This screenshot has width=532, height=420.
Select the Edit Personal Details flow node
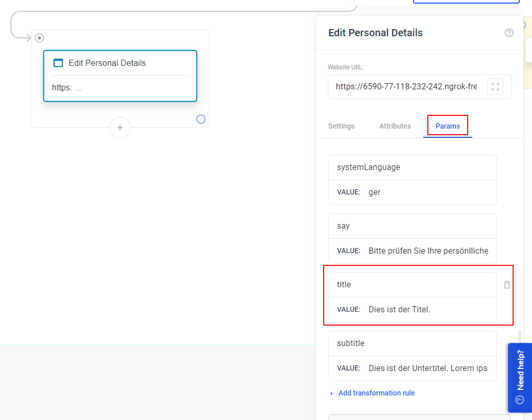120,76
